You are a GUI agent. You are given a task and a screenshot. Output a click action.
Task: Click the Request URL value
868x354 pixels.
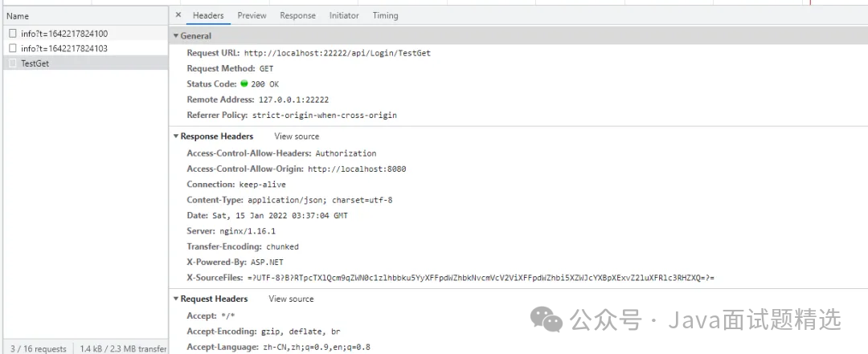point(337,53)
